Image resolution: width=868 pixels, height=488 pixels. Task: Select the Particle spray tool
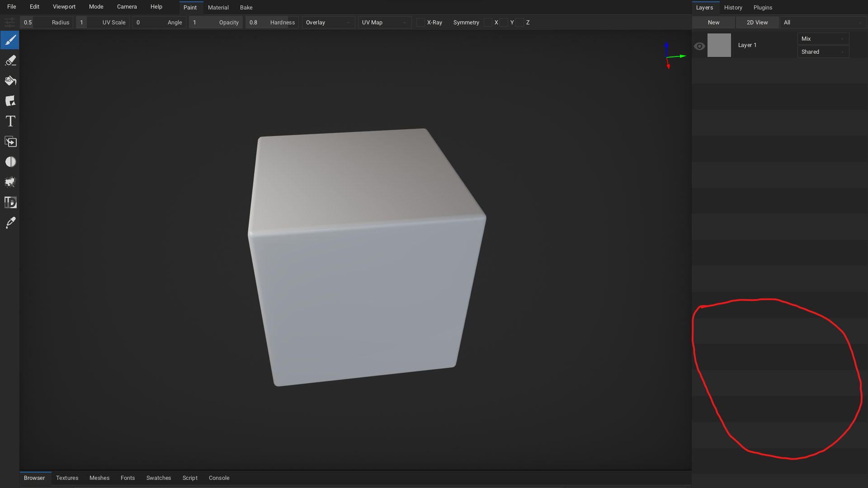pos(10,182)
